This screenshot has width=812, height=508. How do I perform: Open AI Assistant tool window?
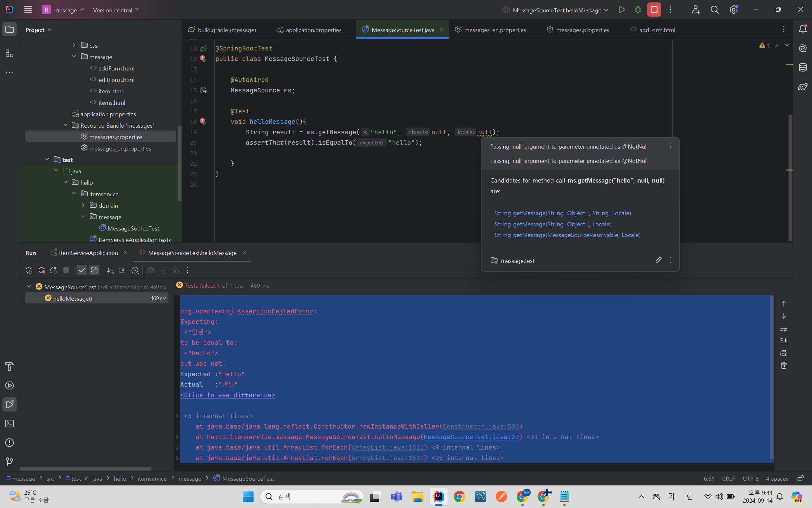point(802,48)
